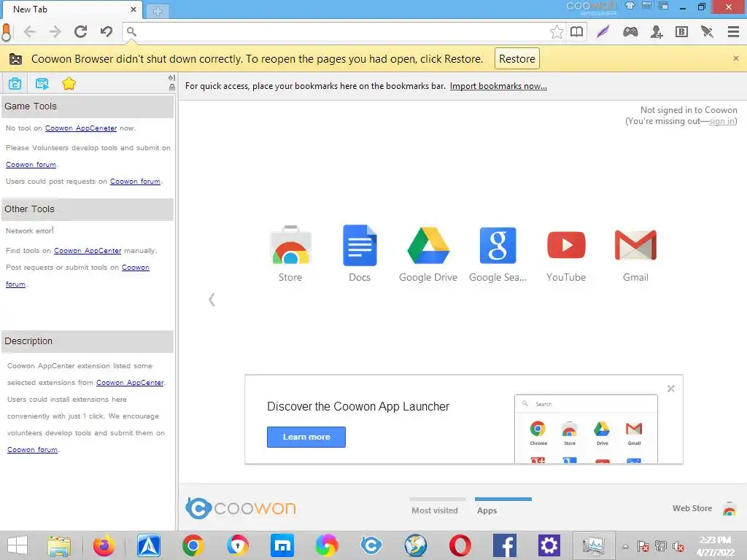Open the hamburger main menu
The height and width of the screenshot is (560, 747).
733,32
